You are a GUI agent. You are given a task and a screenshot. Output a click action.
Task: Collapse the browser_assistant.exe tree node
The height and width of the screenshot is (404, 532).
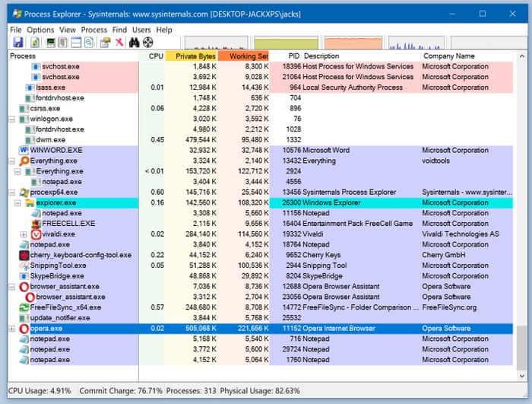pyautogui.click(x=11, y=287)
